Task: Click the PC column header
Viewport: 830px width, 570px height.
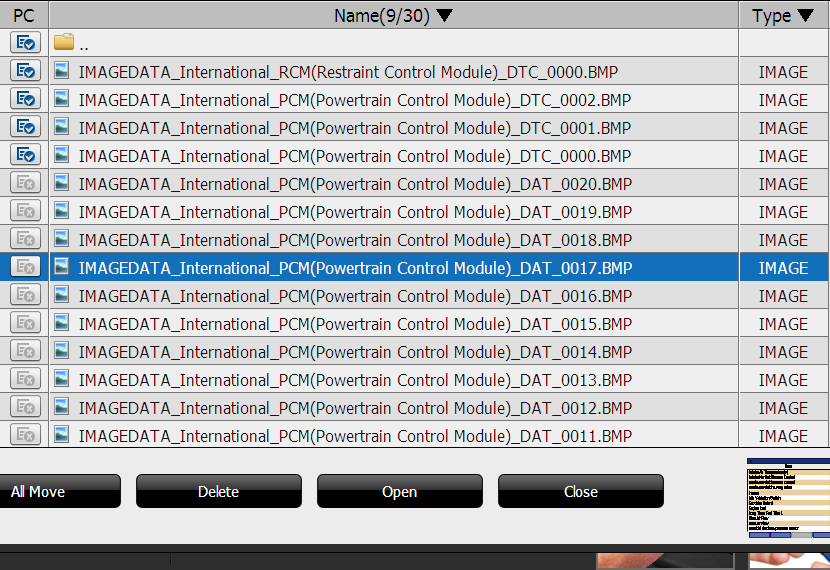Action: pyautogui.click(x=24, y=15)
